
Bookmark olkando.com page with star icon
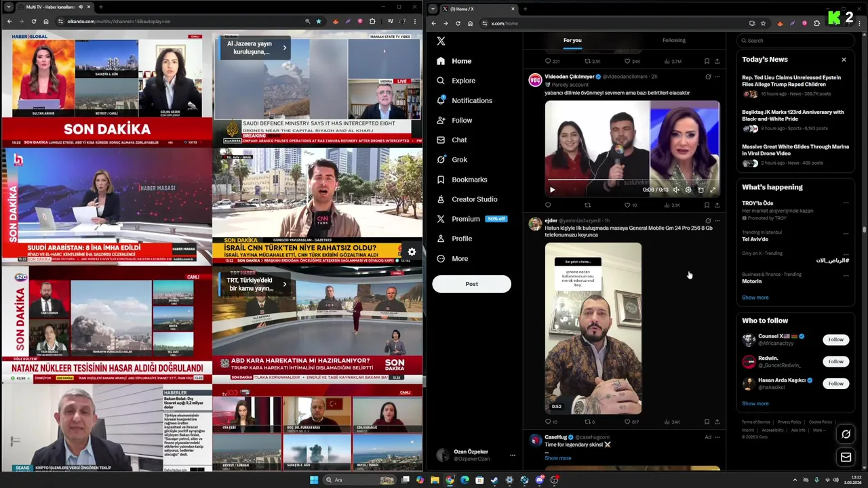click(x=318, y=21)
